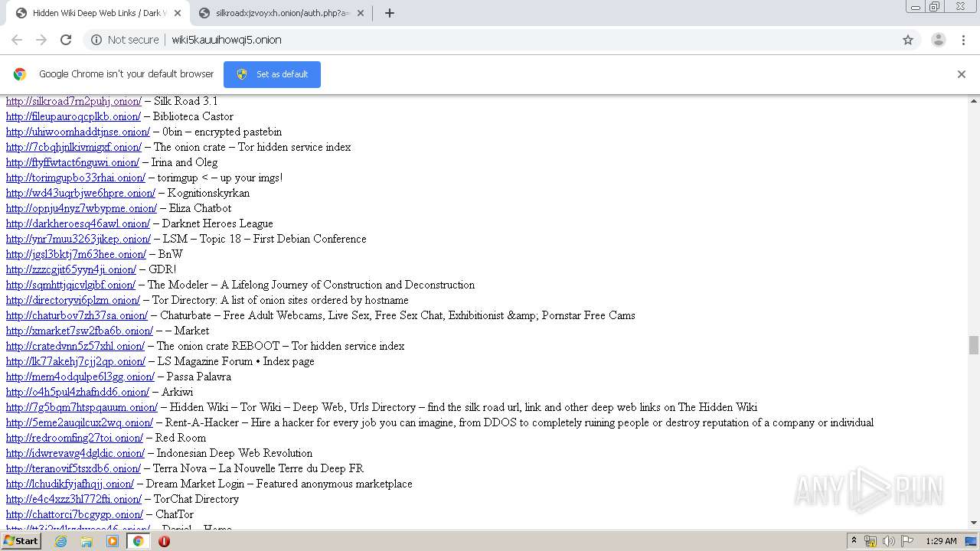The height and width of the screenshot is (551, 980).
Task: Reload the current page
Action: 66,40
